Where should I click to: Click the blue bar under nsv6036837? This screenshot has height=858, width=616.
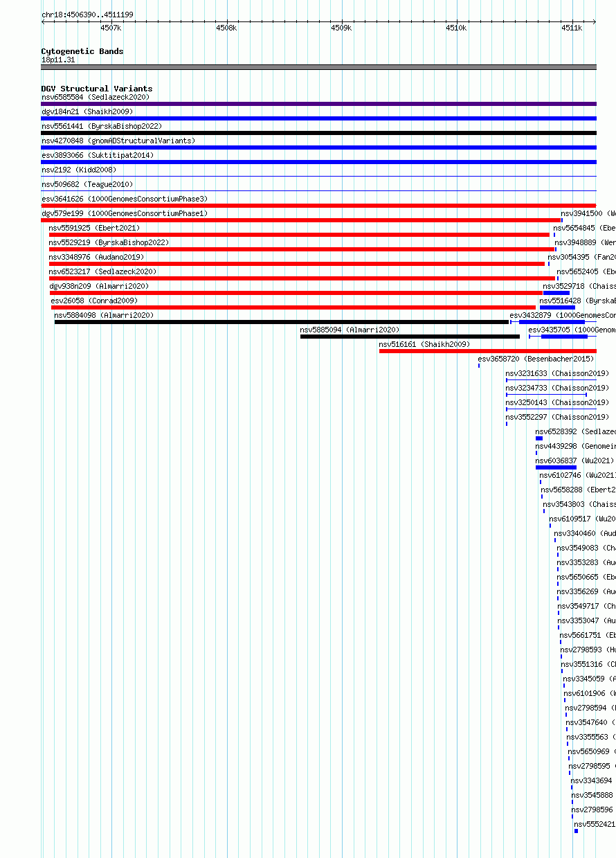click(x=556, y=467)
